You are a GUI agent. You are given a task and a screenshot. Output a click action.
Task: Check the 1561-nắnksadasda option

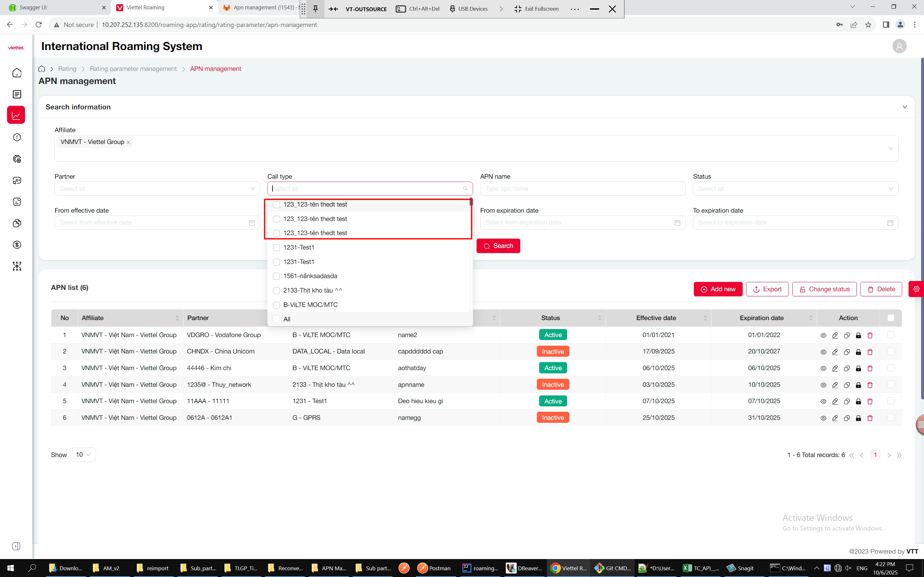coord(276,276)
